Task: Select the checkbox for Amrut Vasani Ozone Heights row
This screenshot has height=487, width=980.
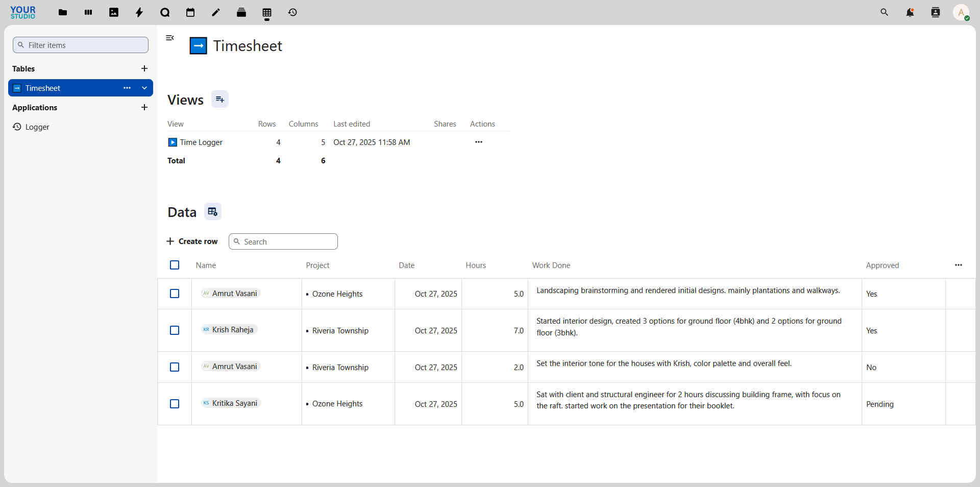Action: pos(175,294)
